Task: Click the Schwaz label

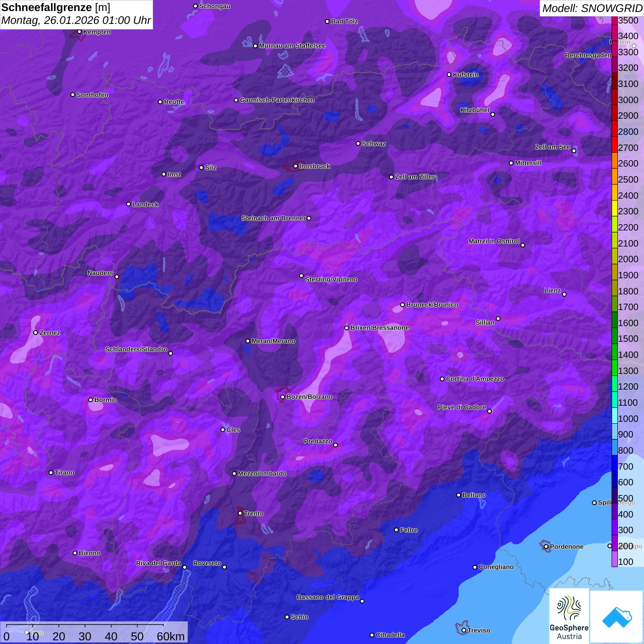Action: tap(374, 144)
